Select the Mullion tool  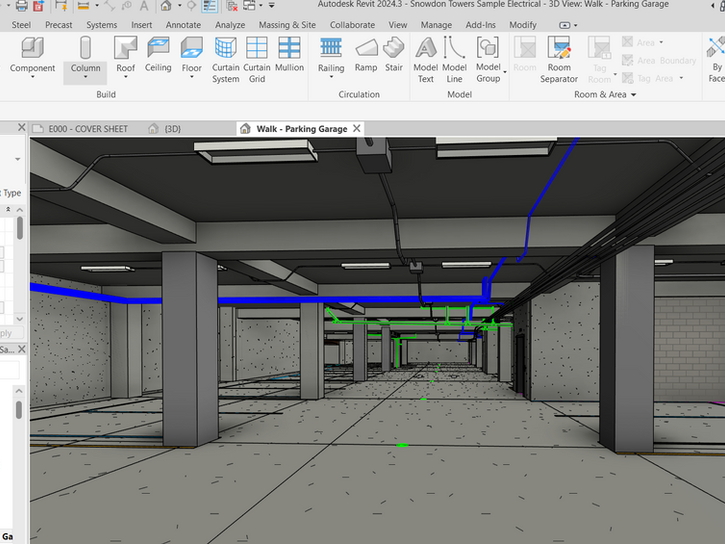pyautogui.click(x=289, y=54)
